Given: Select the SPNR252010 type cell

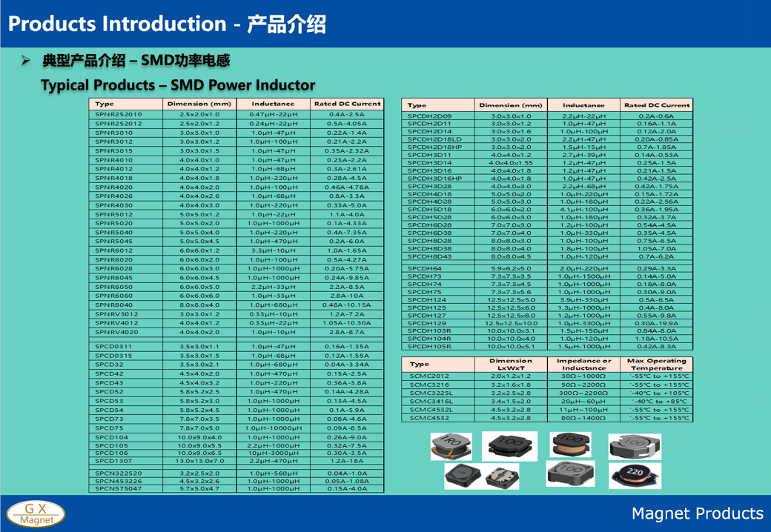Looking at the screenshot, I should coord(119,115).
